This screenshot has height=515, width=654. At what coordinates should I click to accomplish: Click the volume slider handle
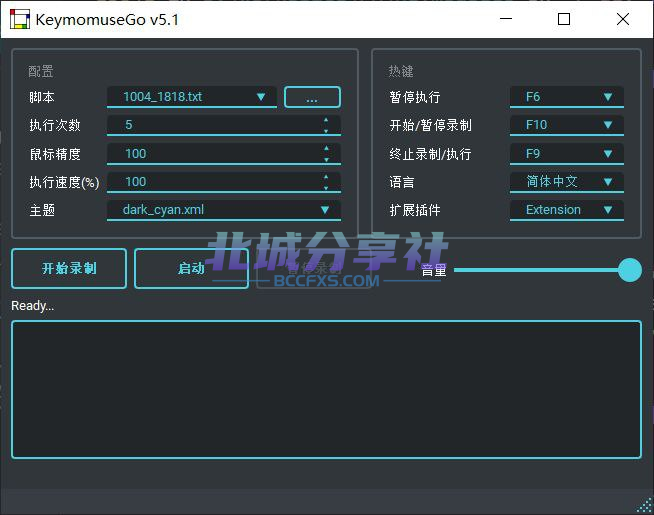630,270
